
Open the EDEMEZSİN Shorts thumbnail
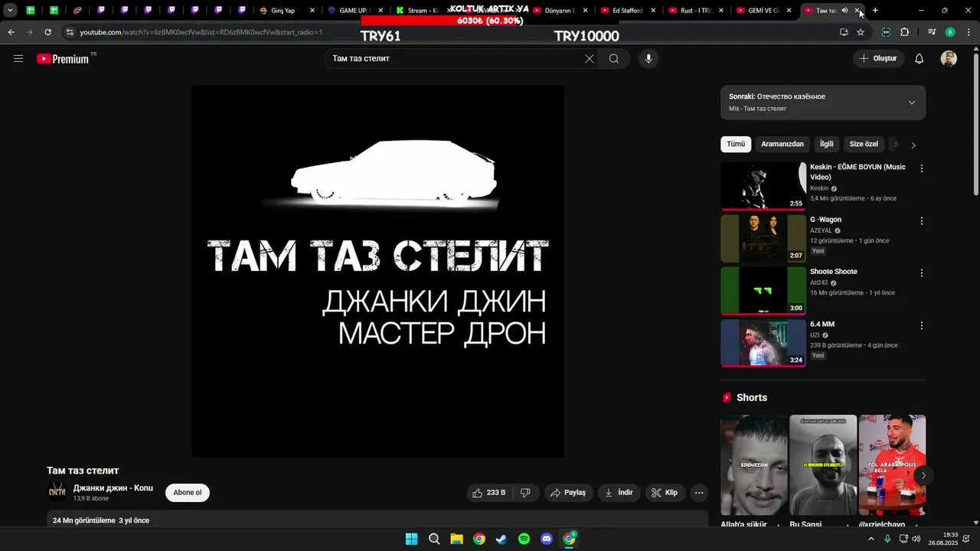pyautogui.click(x=754, y=465)
